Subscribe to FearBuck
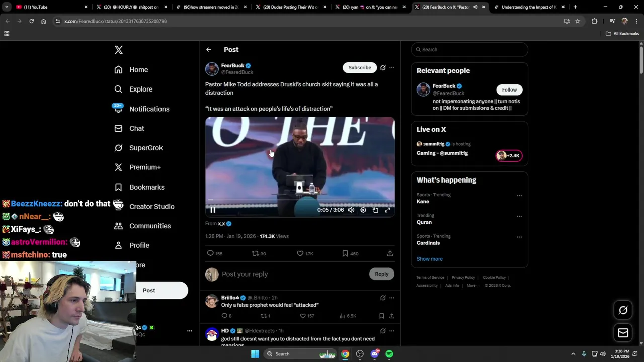 pyautogui.click(x=360, y=68)
